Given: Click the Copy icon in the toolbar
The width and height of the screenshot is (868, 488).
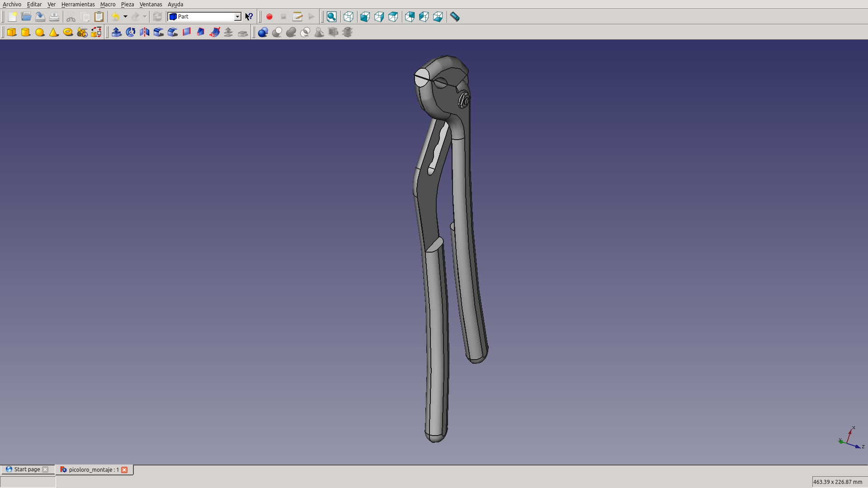Looking at the screenshot, I should tap(85, 17).
